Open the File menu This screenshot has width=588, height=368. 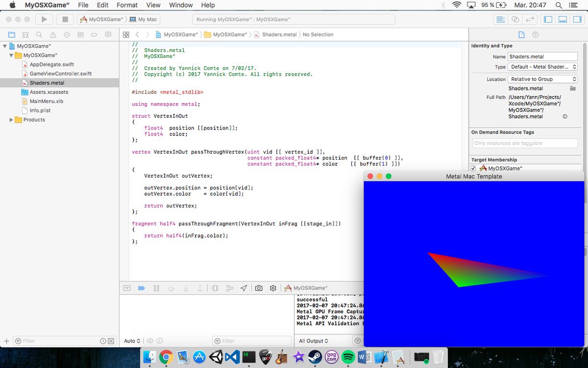83,5
